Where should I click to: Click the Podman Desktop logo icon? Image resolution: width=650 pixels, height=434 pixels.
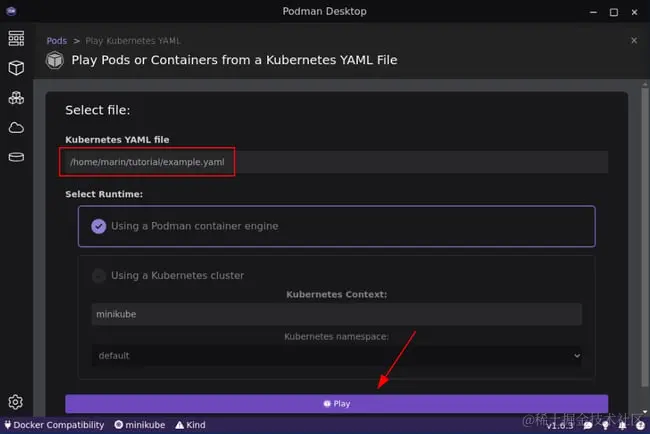[11, 11]
